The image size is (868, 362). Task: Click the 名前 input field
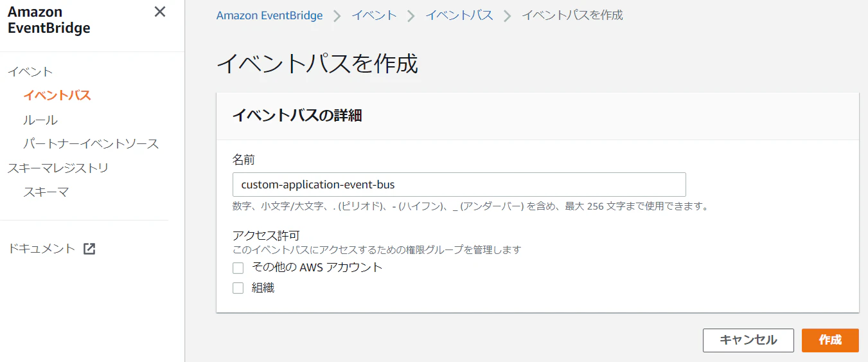coord(459,185)
